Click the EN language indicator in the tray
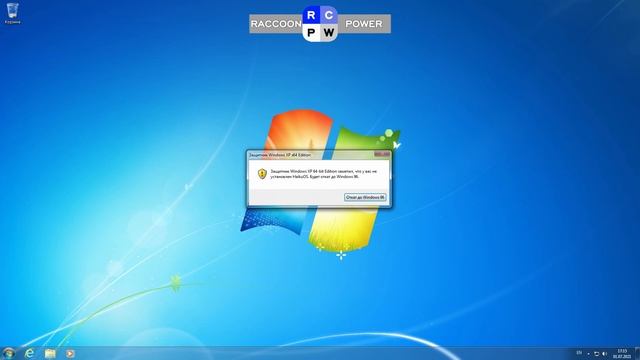The width and height of the screenshot is (640, 360). [579, 353]
